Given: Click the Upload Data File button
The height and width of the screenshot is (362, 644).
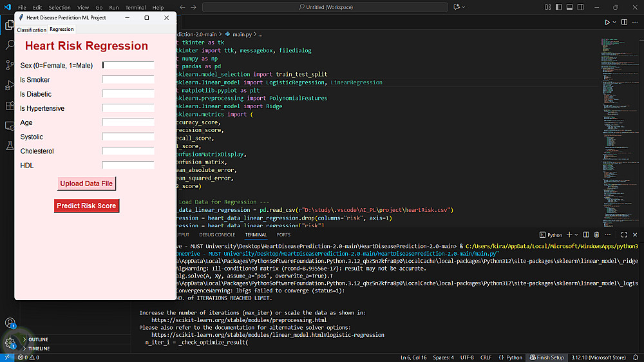Looking at the screenshot, I should pyautogui.click(x=86, y=184).
